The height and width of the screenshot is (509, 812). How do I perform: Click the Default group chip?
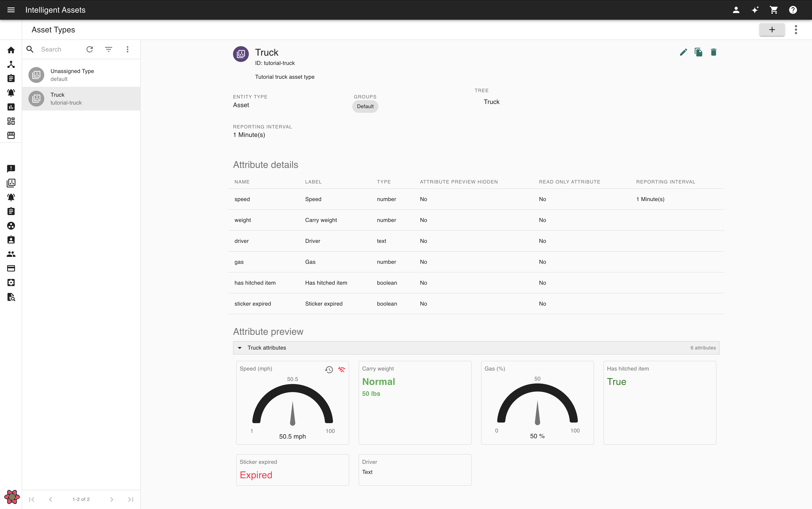coord(365,106)
